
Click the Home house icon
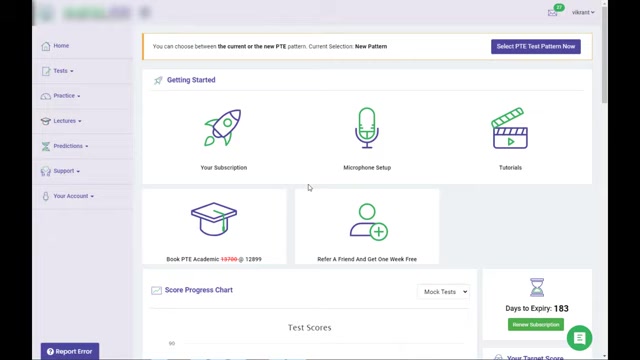click(46, 46)
